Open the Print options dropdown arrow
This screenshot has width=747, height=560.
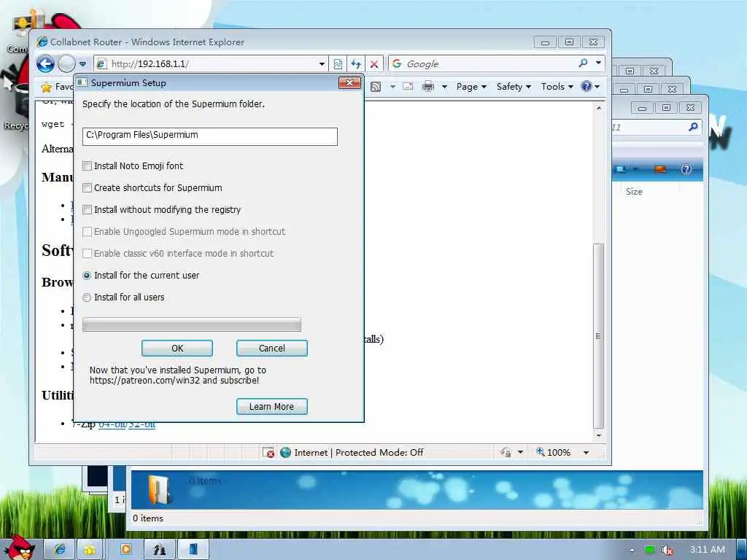[444, 87]
